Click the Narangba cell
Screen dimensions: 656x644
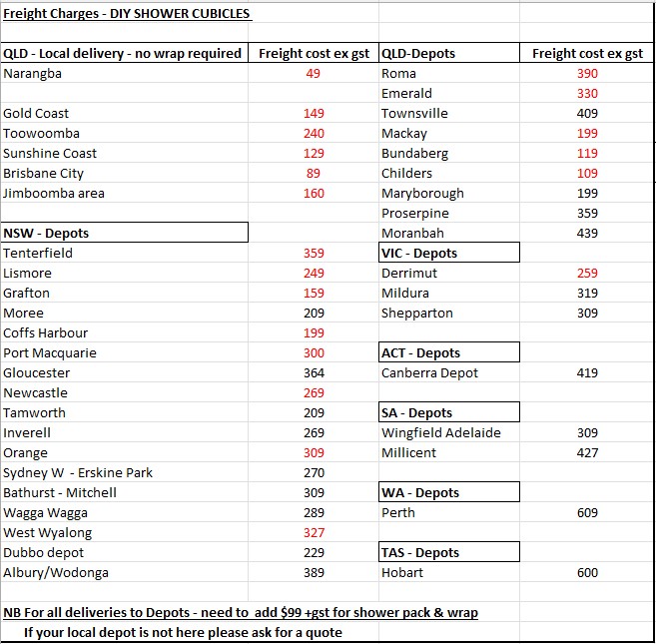tap(125, 73)
